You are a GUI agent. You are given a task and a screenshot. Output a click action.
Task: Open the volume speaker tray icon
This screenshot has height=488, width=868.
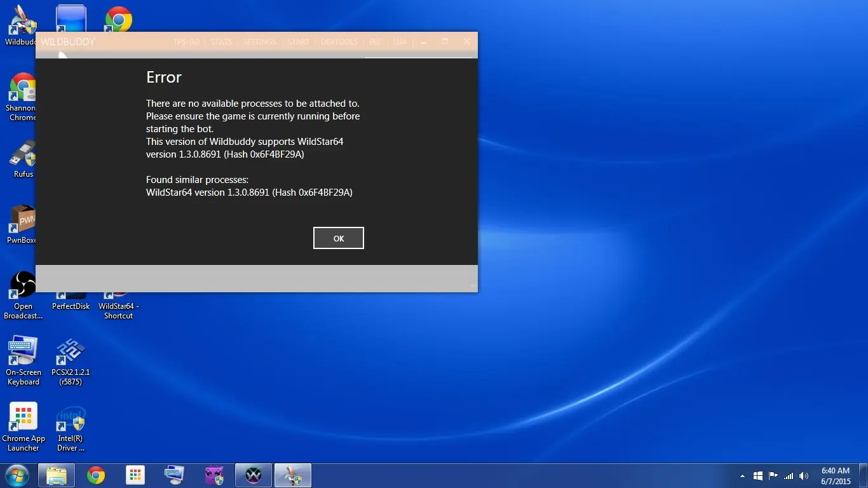(804, 476)
